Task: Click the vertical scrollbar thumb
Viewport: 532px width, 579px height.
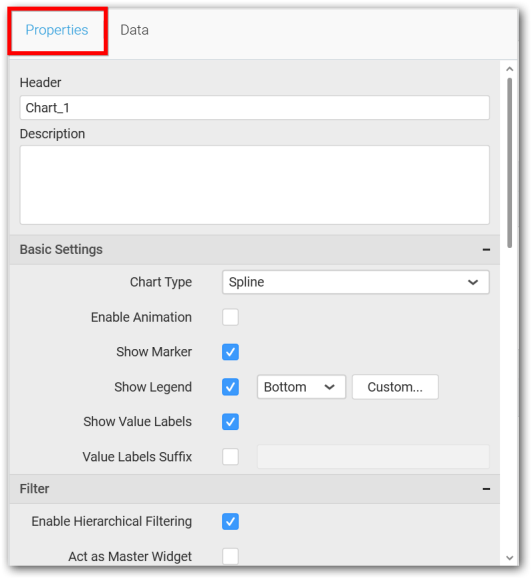Action: point(509,162)
